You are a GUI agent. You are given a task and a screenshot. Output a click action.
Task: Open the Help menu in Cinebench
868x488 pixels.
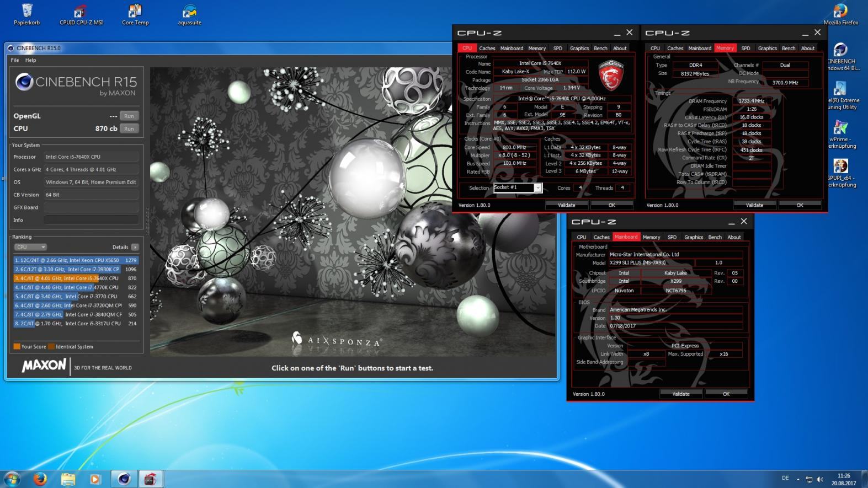31,60
